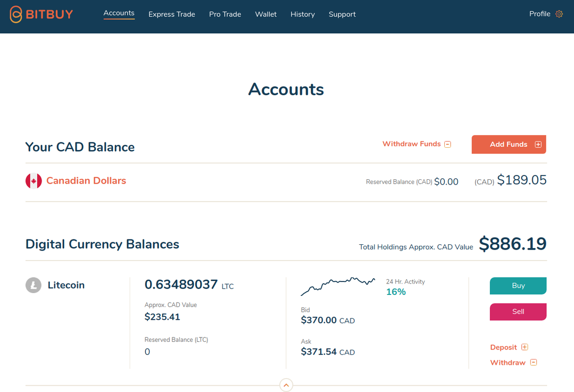Click the Canadian flag icon
574x392 pixels.
(33, 181)
